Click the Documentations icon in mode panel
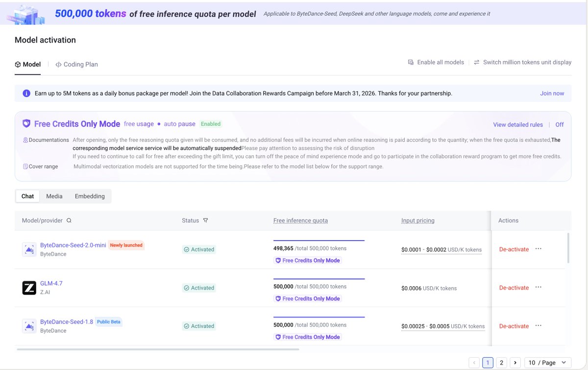 (25, 140)
